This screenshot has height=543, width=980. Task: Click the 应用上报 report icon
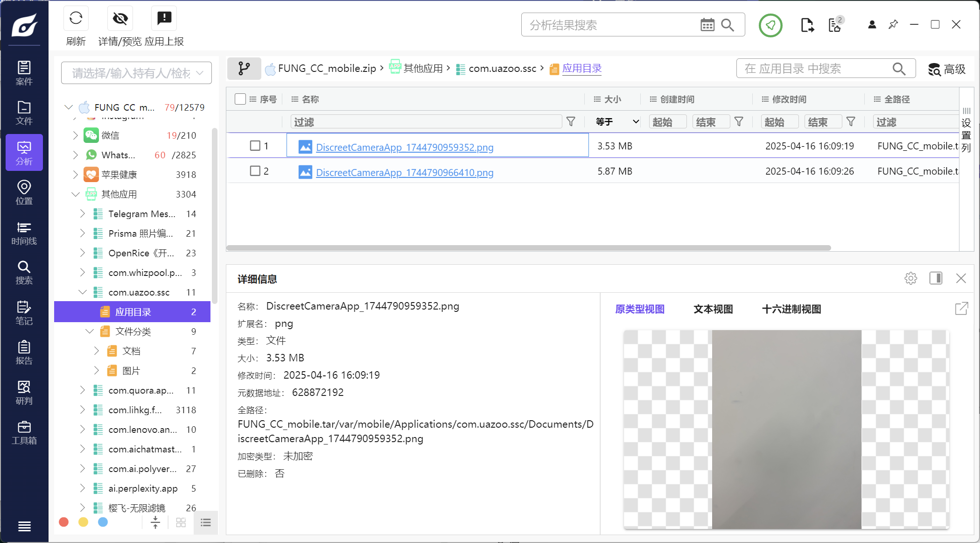coord(164,19)
